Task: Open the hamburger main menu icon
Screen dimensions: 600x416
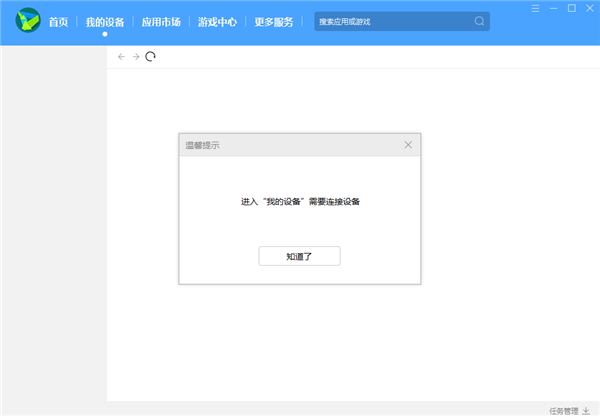Action: [x=535, y=8]
